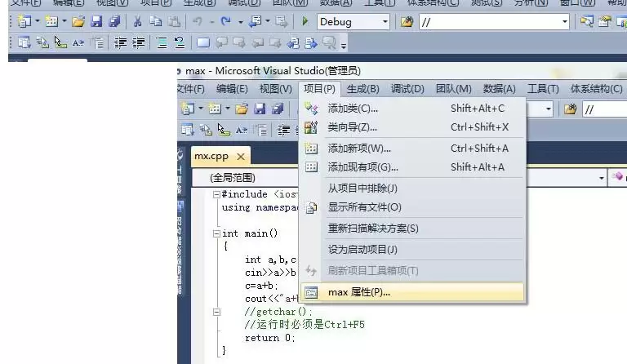Click Save All icon in background window toolbar

coord(114,21)
